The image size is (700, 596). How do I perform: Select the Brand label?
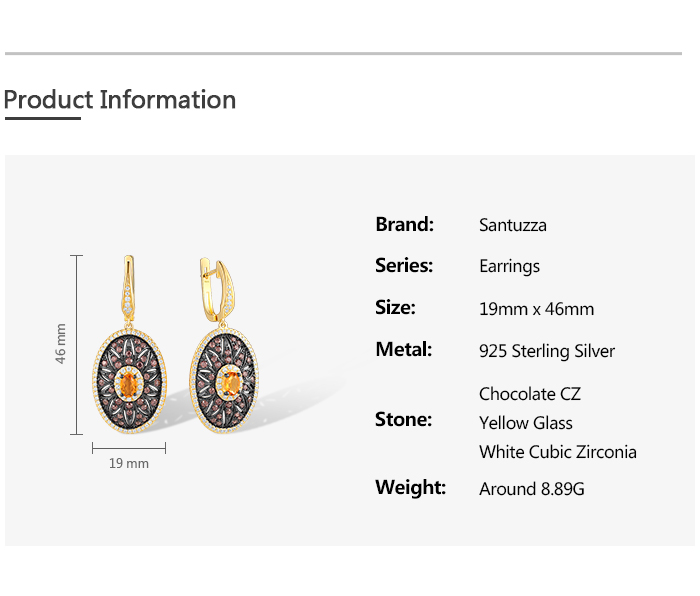pyautogui.click(x=404, y=224)
